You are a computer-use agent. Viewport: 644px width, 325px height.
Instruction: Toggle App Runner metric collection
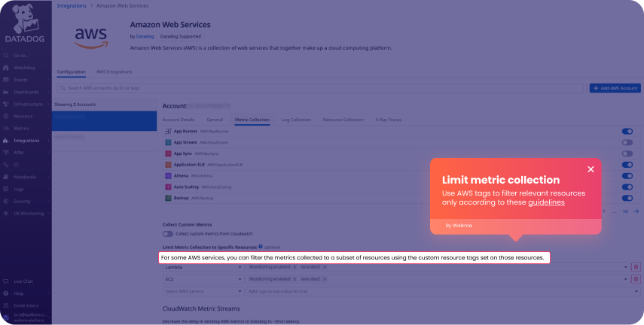[627, 131]
